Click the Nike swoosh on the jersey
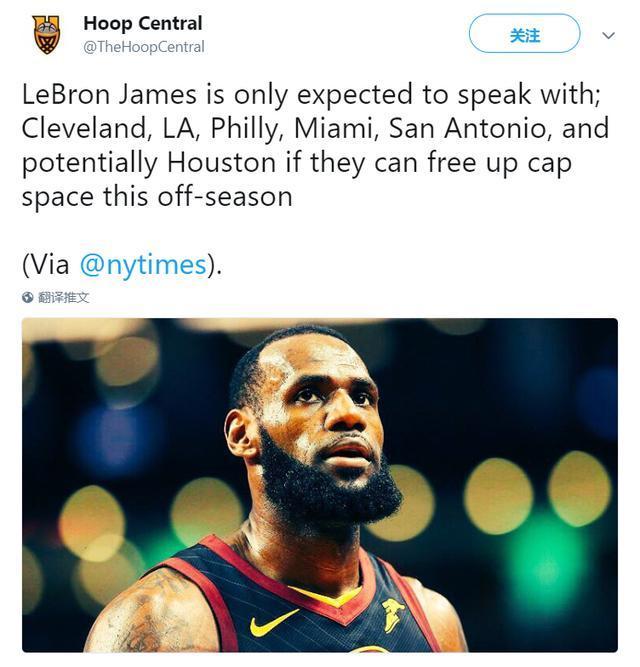The width and height of the screenshot is (640, 667). tap(273, 622)
